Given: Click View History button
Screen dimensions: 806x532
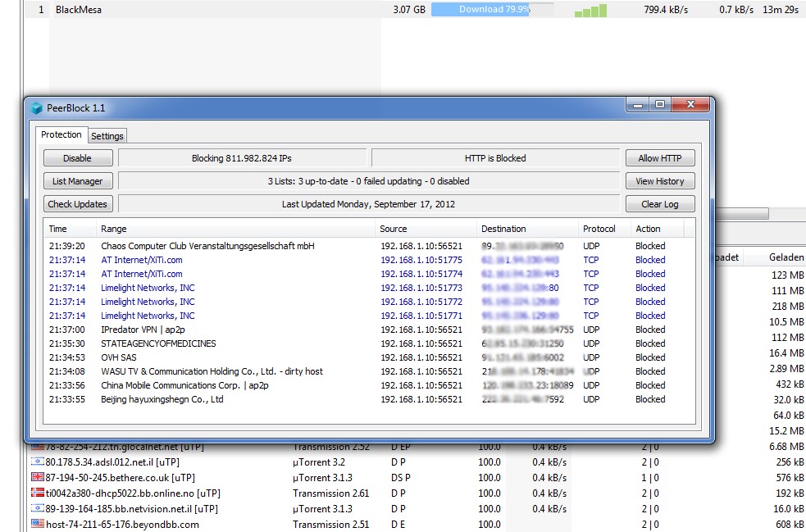Looking at the screenshot, I should pos(659,181).
